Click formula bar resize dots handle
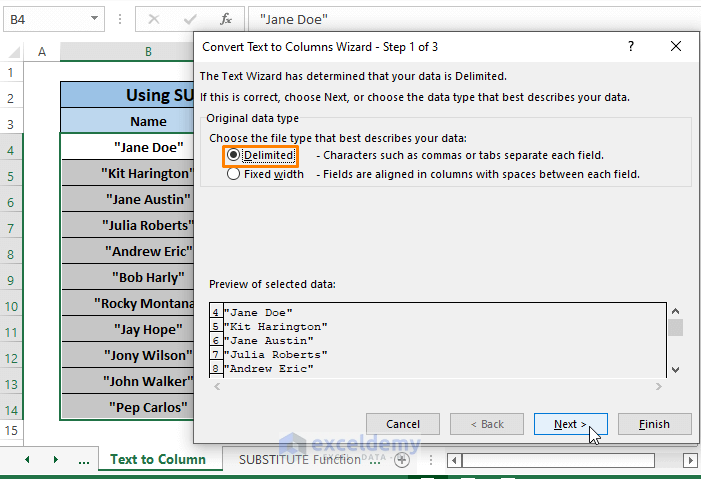The image size is (701, 479). pyautogui.click(x=120, y=19)
